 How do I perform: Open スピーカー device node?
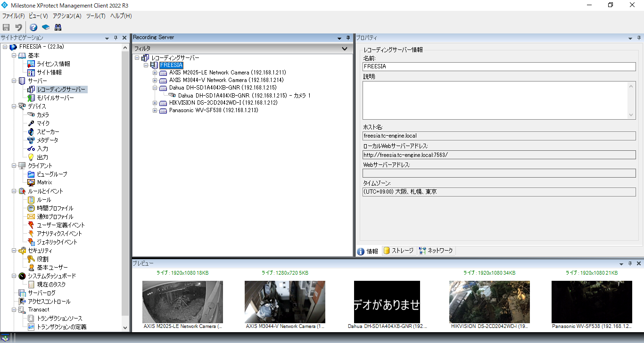pos(48,132)
